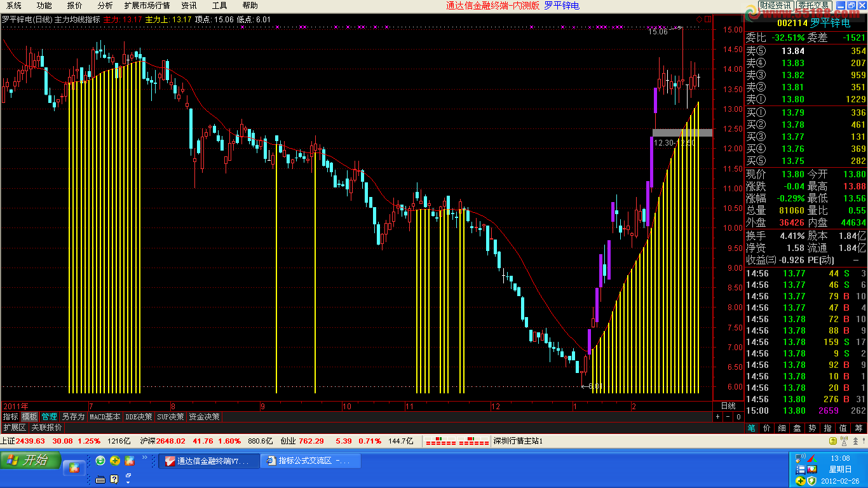This screenshot has height=488, width=868.
Task: Select the 值 tab in quote panel
Action: pyautogui.click(x=843, y=428)
